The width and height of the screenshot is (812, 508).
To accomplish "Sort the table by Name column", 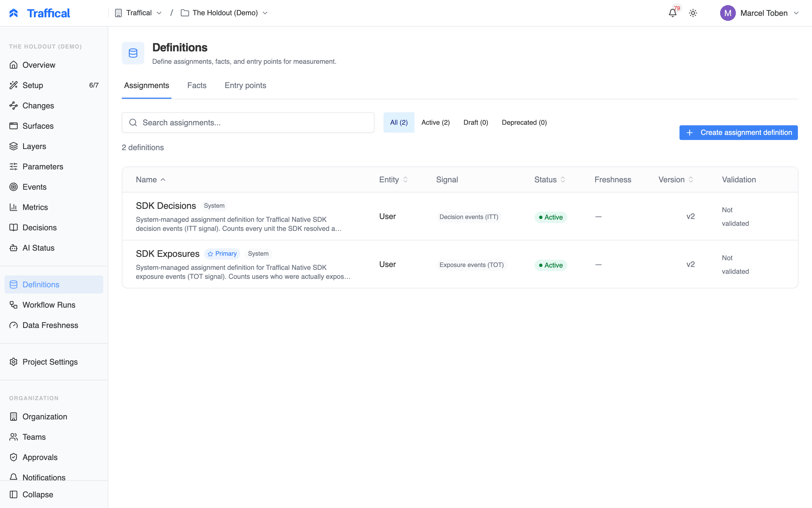I will 151,180.
